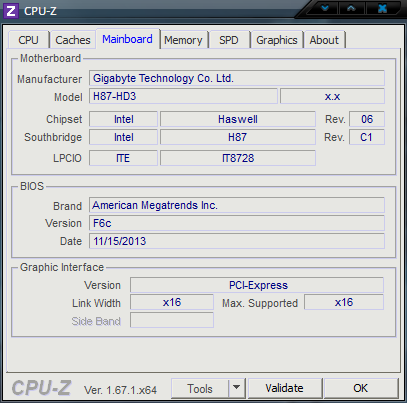Click the BIOS Date 11/15/2013 field

point(237,241)
